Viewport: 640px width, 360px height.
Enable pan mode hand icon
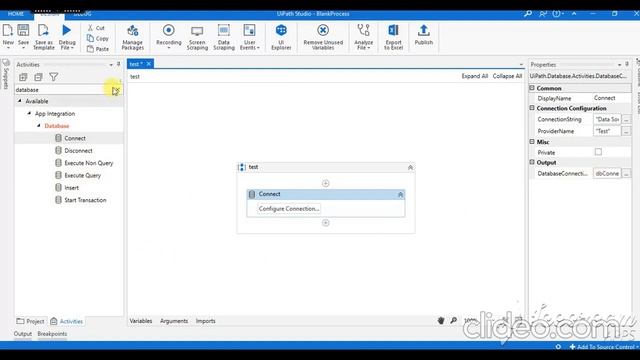[x=441, y=320]
